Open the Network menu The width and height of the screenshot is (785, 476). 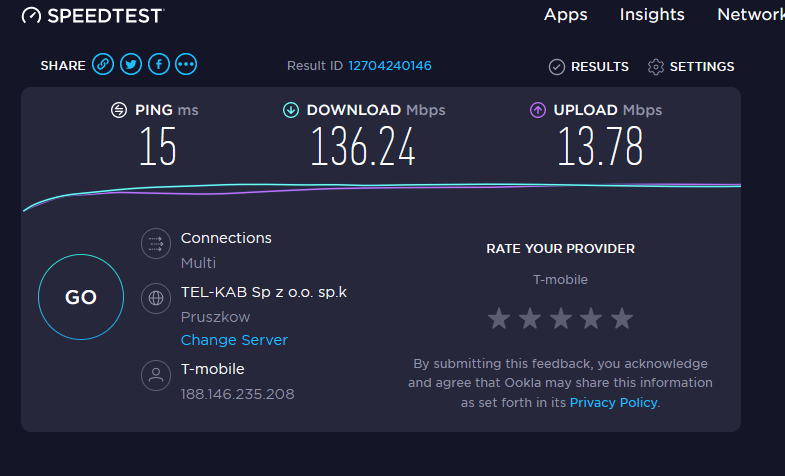tap(751, 15)
